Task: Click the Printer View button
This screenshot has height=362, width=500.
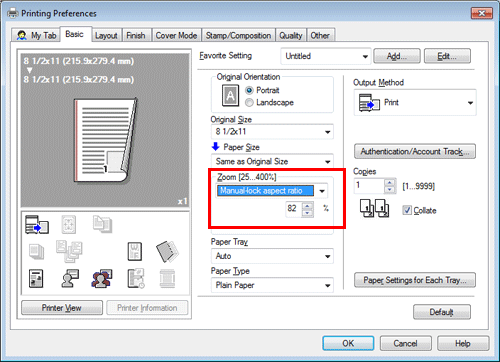Action: coord(62,308)
